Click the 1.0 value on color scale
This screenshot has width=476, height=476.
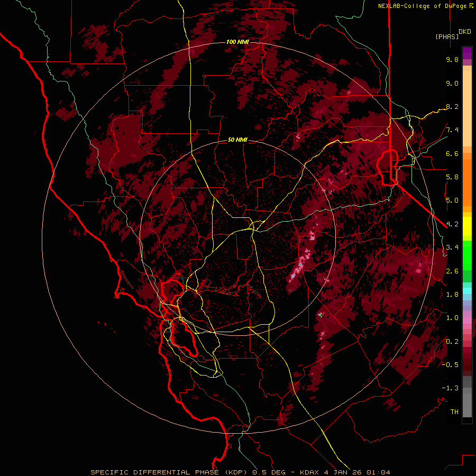coord(452,318)
